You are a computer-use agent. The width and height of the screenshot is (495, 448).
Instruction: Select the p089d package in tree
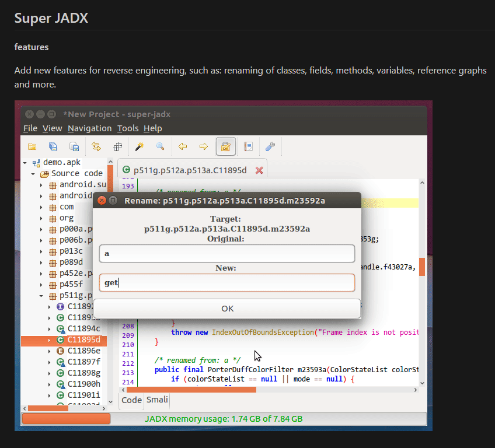(x=71, y=262)
